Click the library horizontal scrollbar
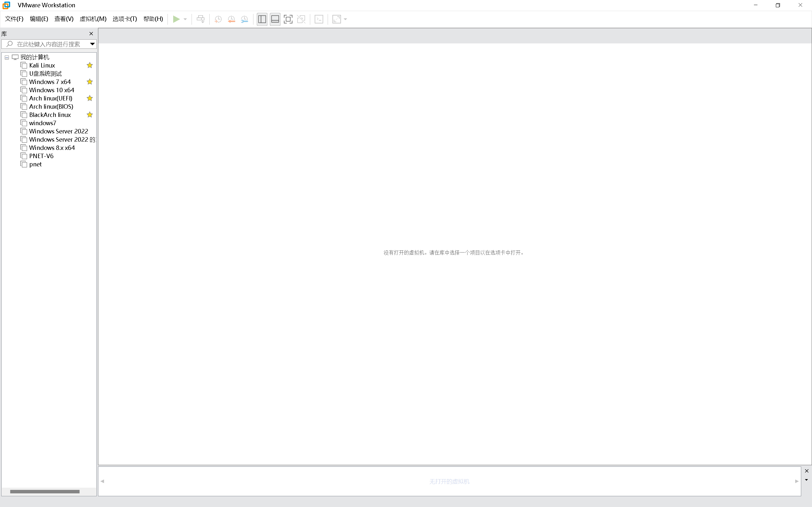 pyautogui.click(x=45, y=491)
